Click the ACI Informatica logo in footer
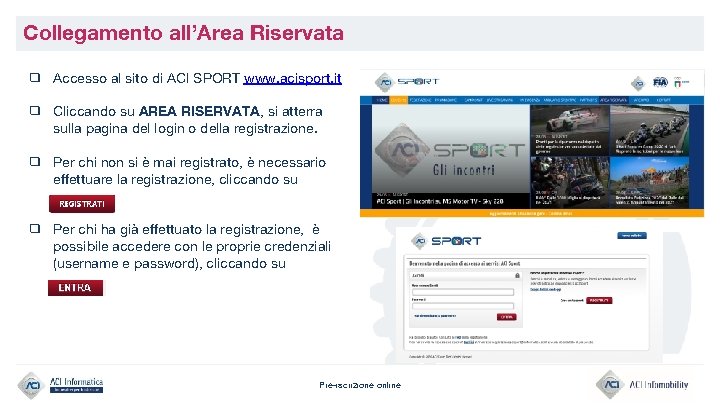This screenshot has height=405, width=720. pos(60,385)
